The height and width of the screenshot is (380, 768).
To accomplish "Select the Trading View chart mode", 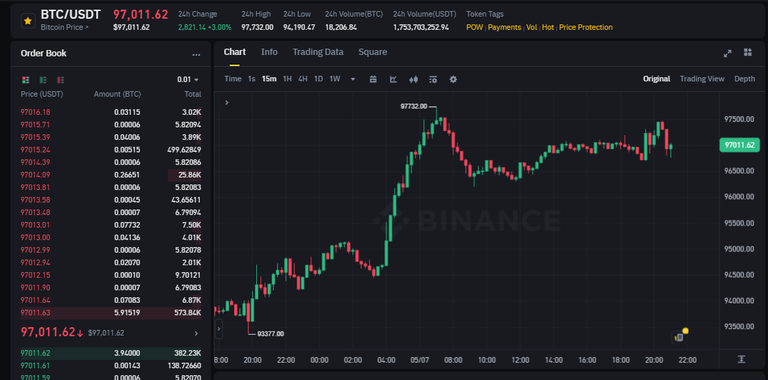I will pos(702,79).
